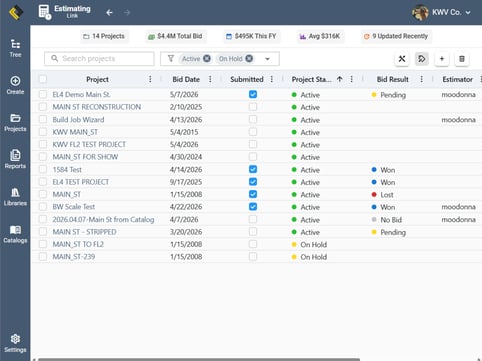The width and height of the screenshot is (482, 361).
Task: Open the Reports sidebar item
Action: coord(15,160)
